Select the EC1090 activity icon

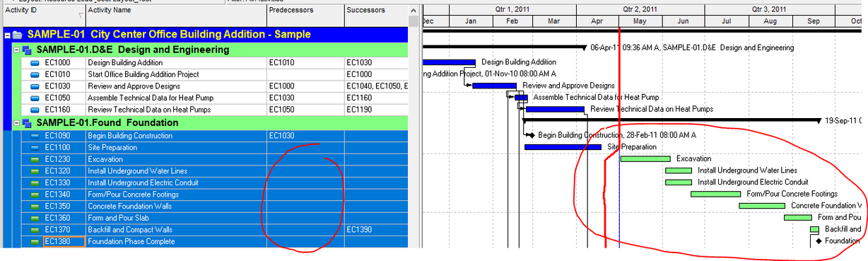click(35, 135)
